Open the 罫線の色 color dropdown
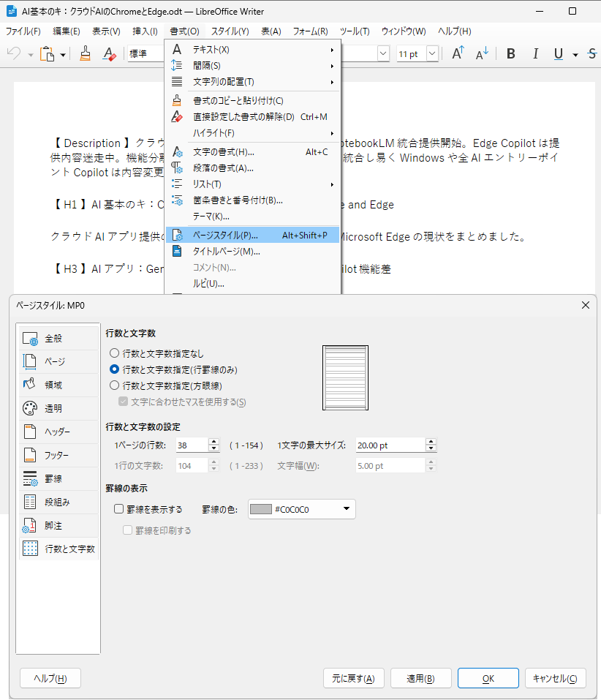This screenshot has height=700, width=601. pyautogui.click(x=347, y=509)
